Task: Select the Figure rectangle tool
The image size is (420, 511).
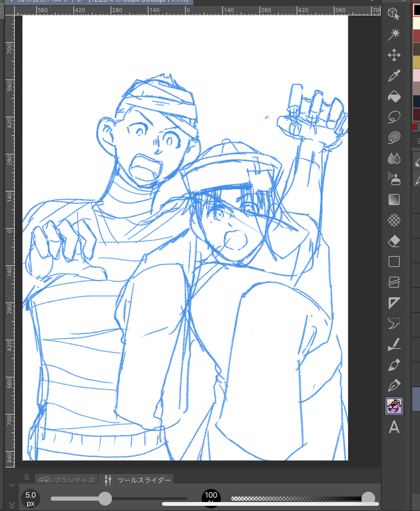Action: point(394,262)
